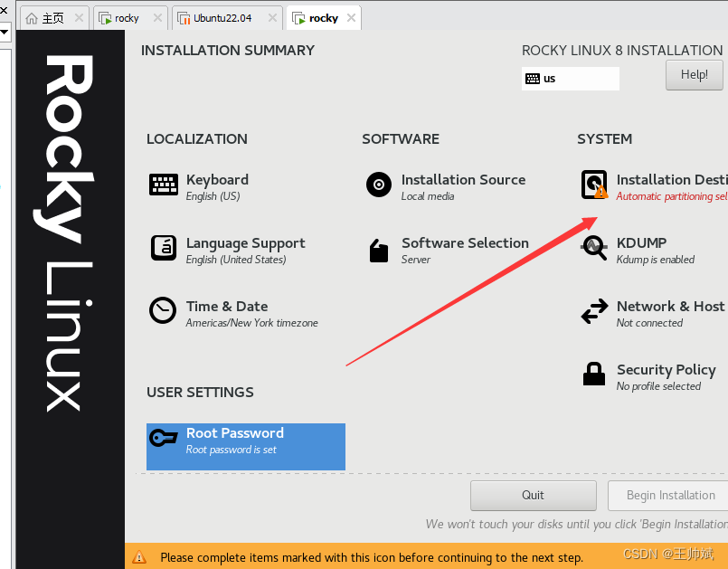Open the Software Selection label
This screenshot has height=569, width=728.
(465, 243)
